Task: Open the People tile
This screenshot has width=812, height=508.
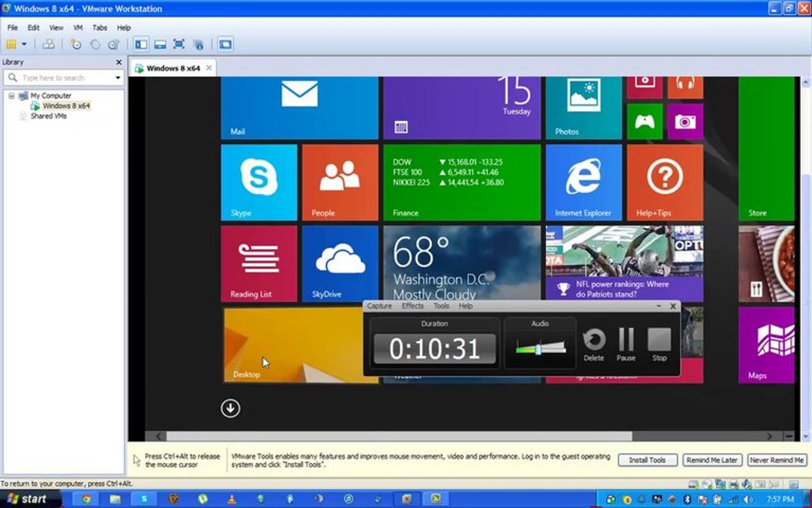Action: pos(340,183)
